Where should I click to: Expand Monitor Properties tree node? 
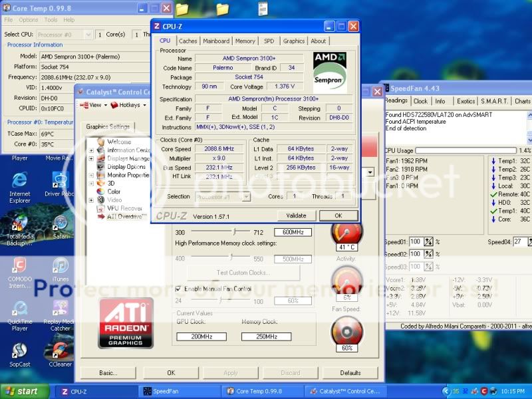(x=92, y=175)
